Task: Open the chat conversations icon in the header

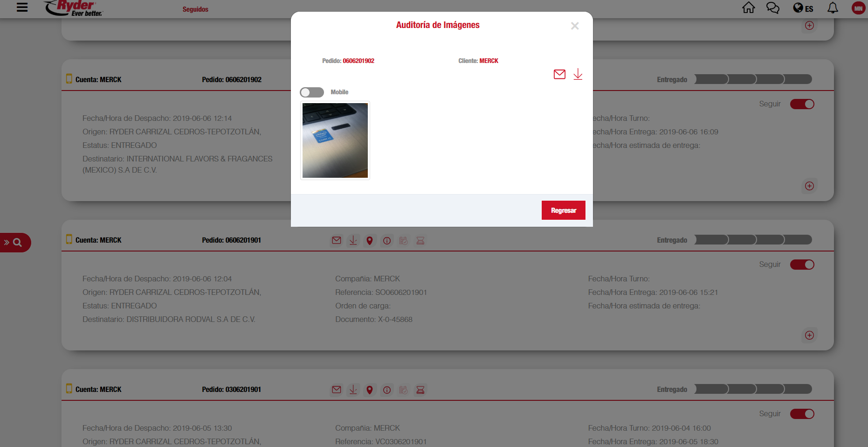Action: click(x=772, y=8)
